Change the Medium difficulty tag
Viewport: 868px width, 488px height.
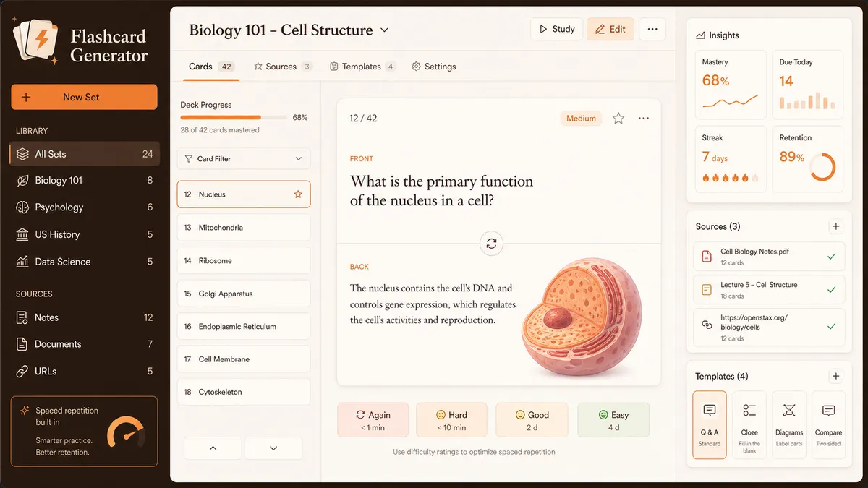pyautogui.click(x=581, y=119)
